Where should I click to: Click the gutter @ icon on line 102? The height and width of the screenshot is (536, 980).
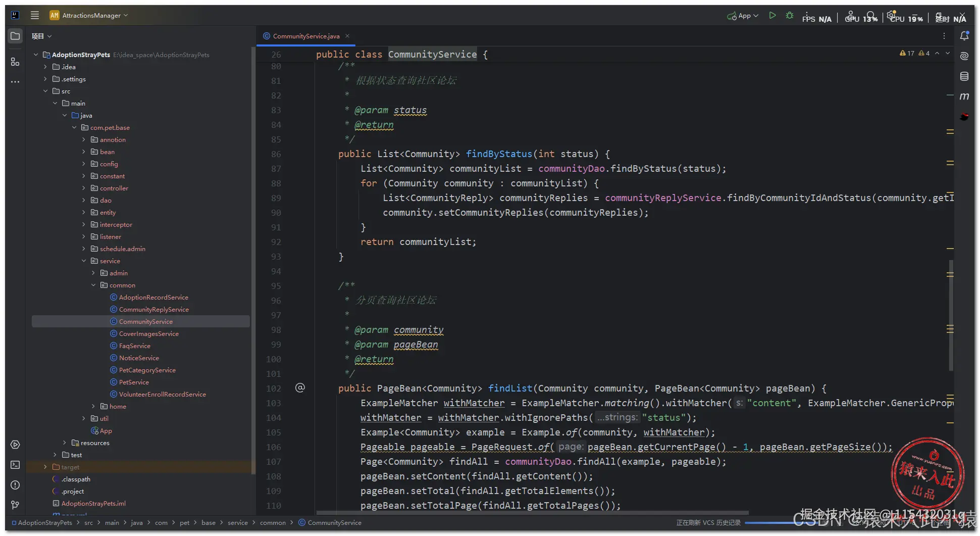tap(300, 388)
